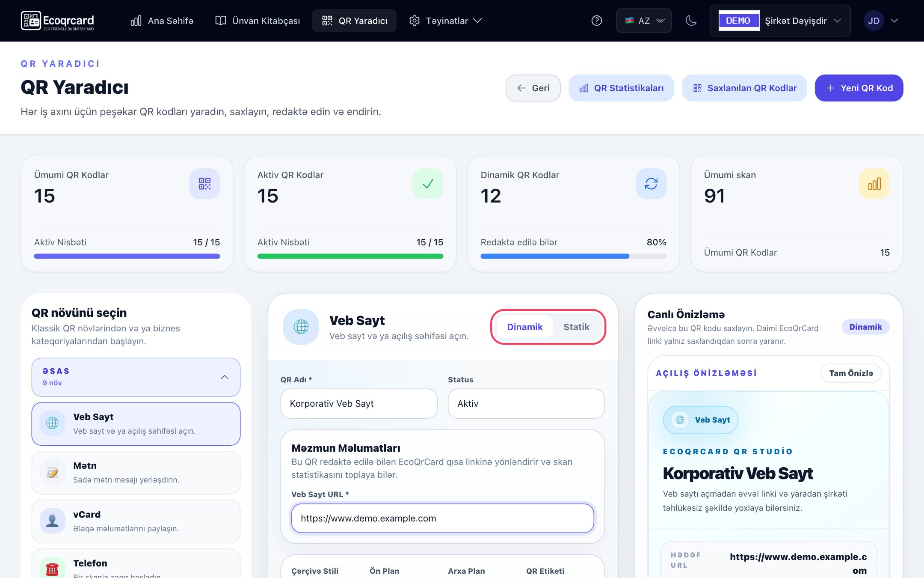The image size is (924, 578).
Task: Click the Redaktə edilə bilər 80% progress bar
Action: [573, 256]
